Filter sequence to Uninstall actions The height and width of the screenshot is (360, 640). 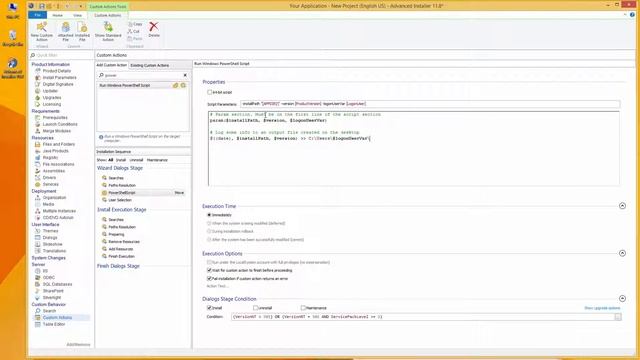click(x=136, y=160)
